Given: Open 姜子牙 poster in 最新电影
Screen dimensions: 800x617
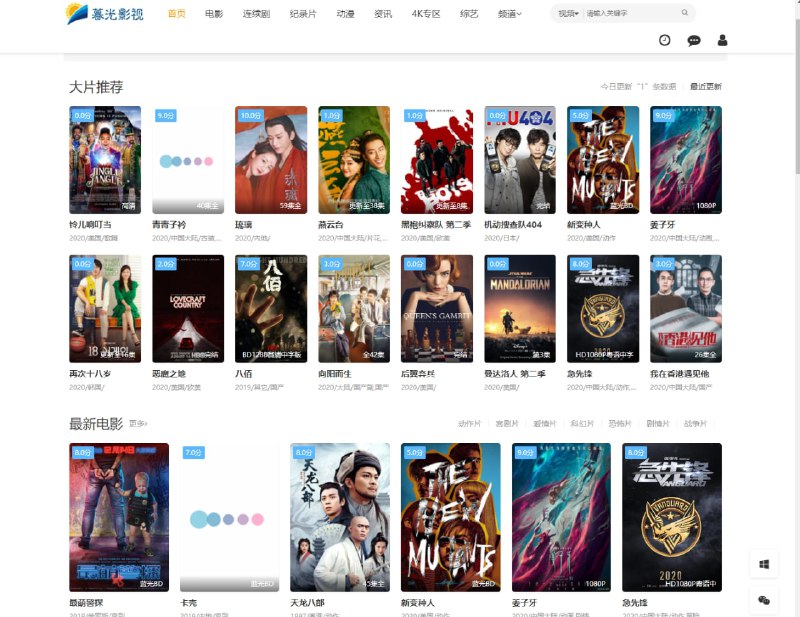Looking at the screenshot, I should click(x=561, y=517).
